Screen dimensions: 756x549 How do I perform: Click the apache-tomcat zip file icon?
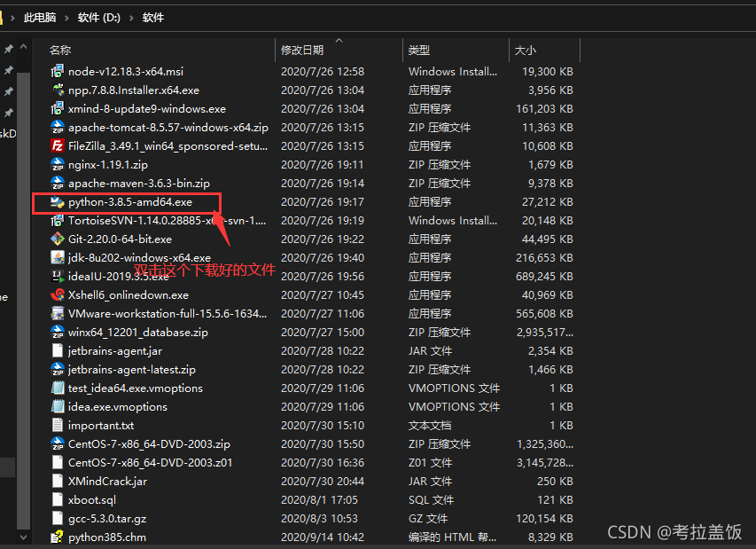pyautogui.click(x=58, y=128)
